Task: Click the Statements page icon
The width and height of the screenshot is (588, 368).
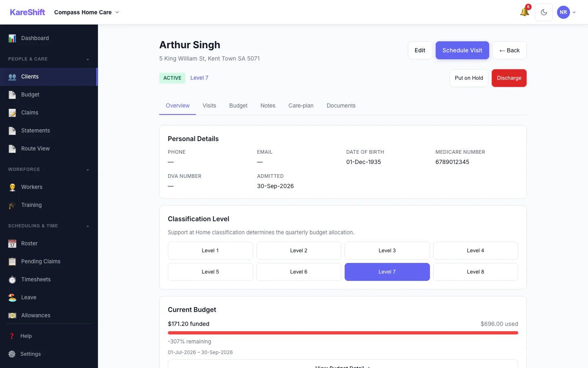Action: pos(12,131)
